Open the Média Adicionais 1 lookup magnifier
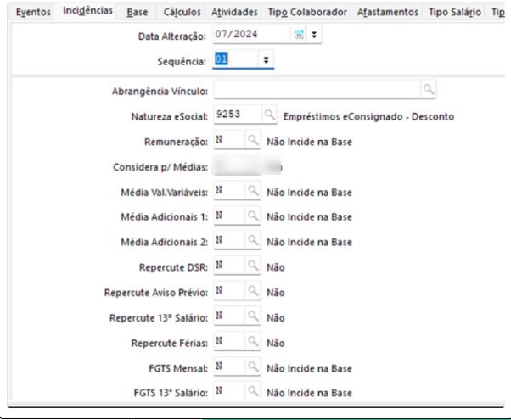511x420 pixels. click(253, 216)
